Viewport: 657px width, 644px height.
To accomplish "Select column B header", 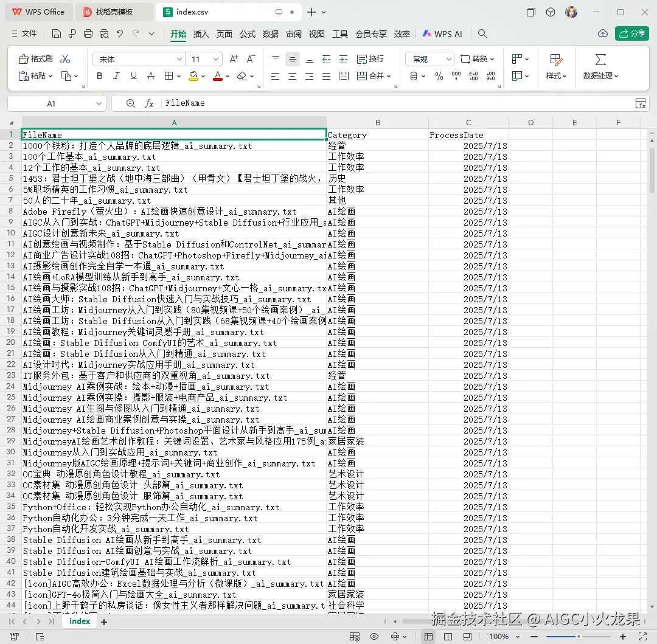I will (378, 123).
